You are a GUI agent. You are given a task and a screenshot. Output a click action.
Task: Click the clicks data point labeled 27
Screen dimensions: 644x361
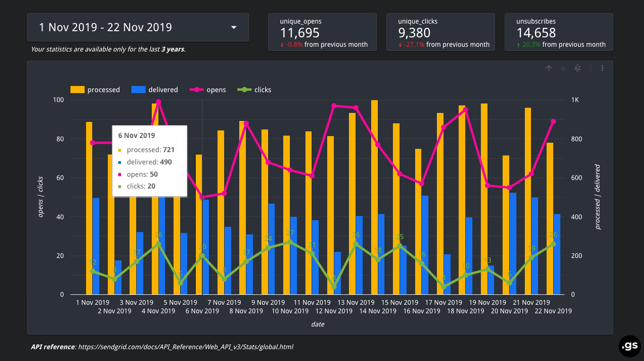290,242
